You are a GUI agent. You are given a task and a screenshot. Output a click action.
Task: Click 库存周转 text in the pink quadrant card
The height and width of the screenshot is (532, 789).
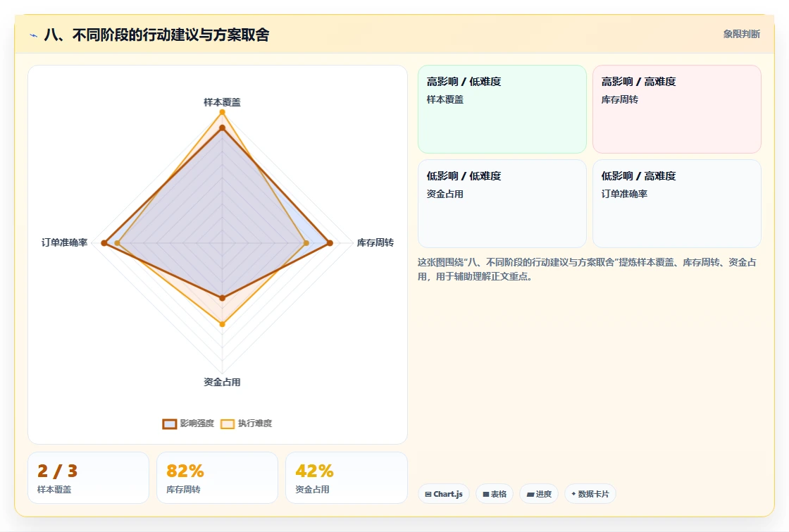pos(619,99)
